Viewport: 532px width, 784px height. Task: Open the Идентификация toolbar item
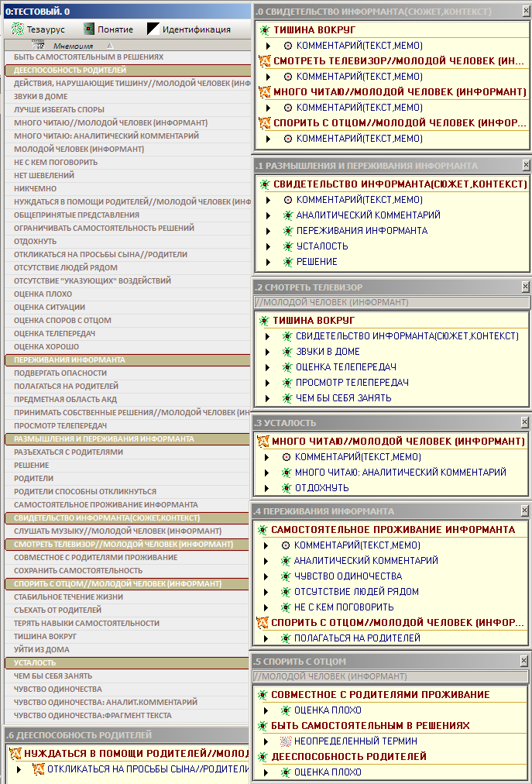coord(189,29)
